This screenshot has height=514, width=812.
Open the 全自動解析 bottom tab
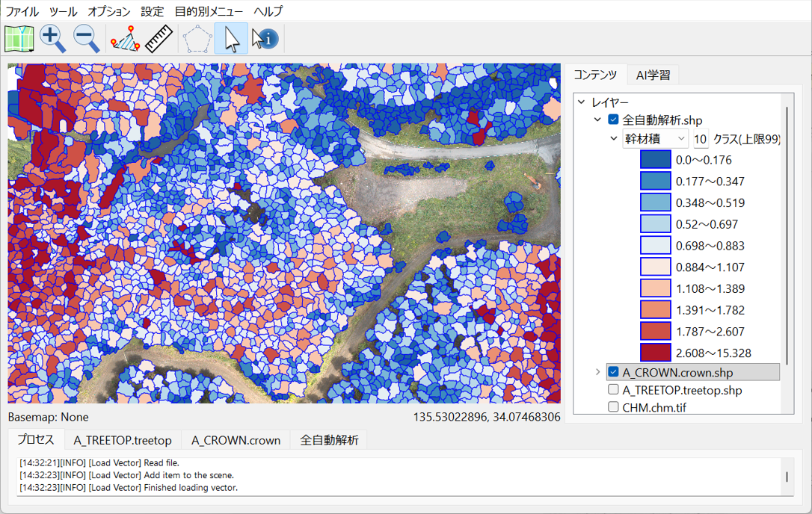(x=329, y=440)
